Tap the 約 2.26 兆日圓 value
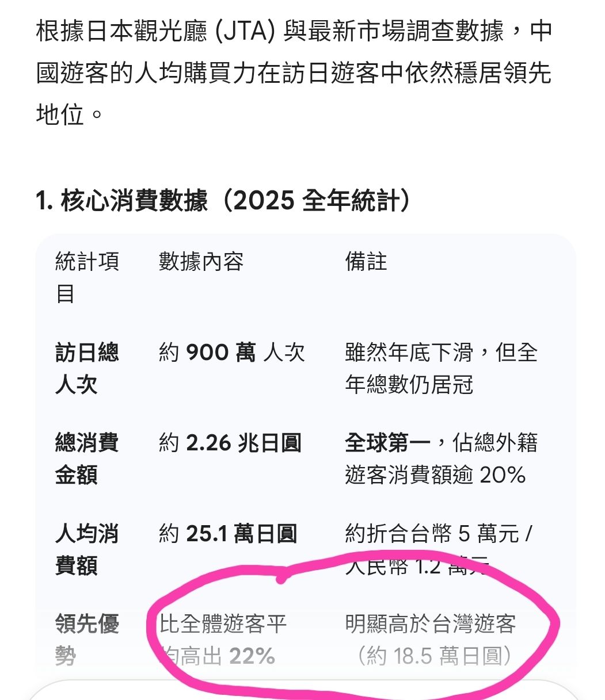Image resolution: width=605 pixels, height=700 pixels. coord(230,443)
